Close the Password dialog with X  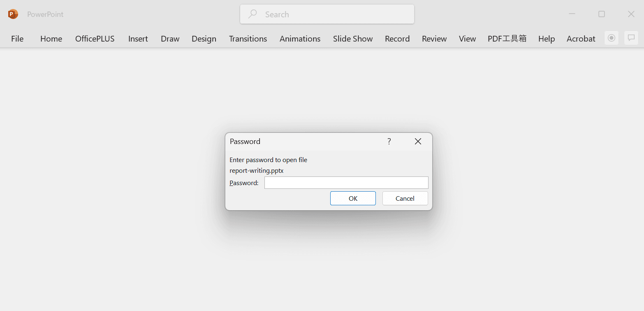[418, 142]
